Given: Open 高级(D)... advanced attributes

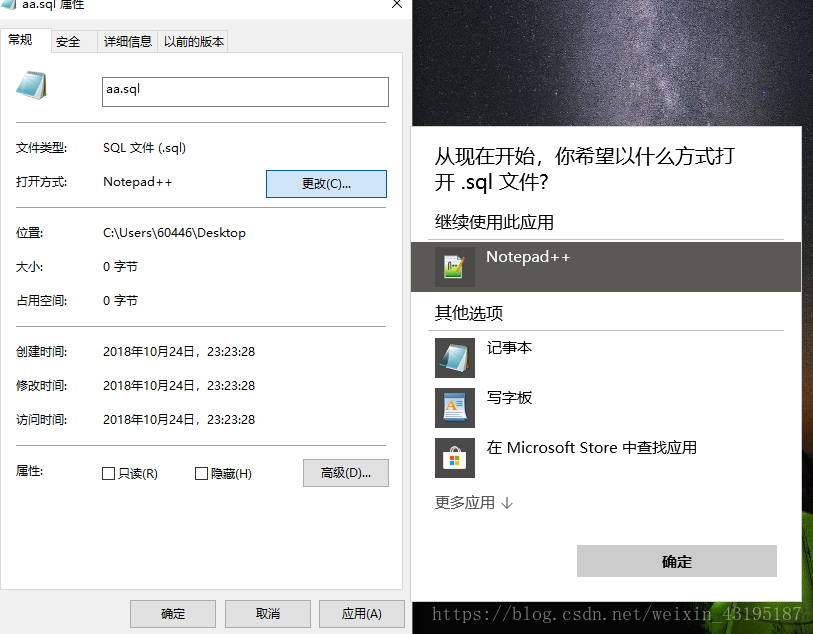Looking at the screenshot, I should (346, 473).
